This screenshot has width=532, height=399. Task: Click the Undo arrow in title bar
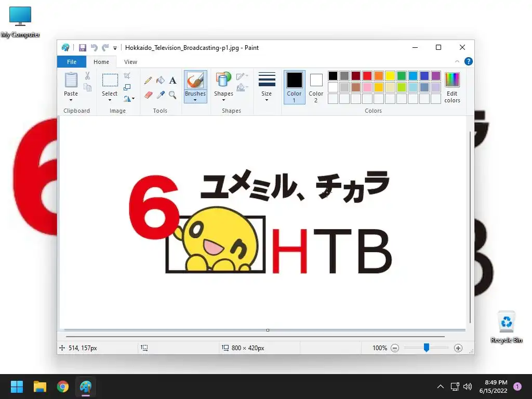94,48
